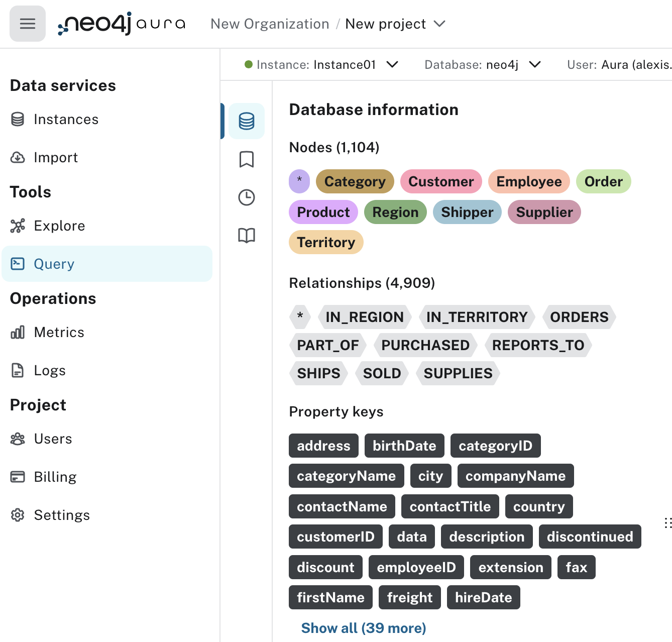Click the Neo4j Aura logo
Viewport: 672px width, 642px height.
click(121, 23)
